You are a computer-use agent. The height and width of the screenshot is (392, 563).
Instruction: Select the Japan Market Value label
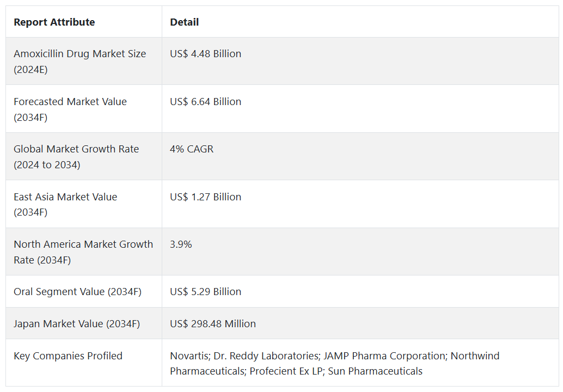(77, 324)
